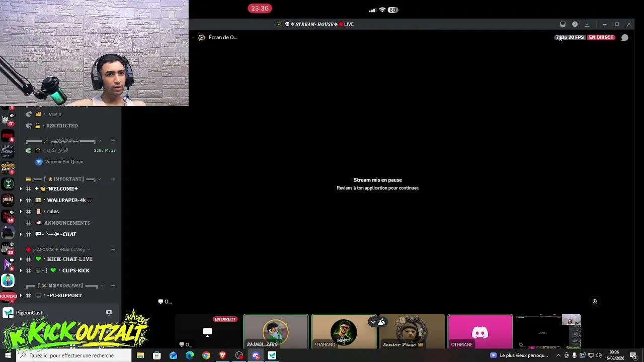Screen dimensions: 644x362
Task: Open the DREBA server icon
Action: (8, 200)
